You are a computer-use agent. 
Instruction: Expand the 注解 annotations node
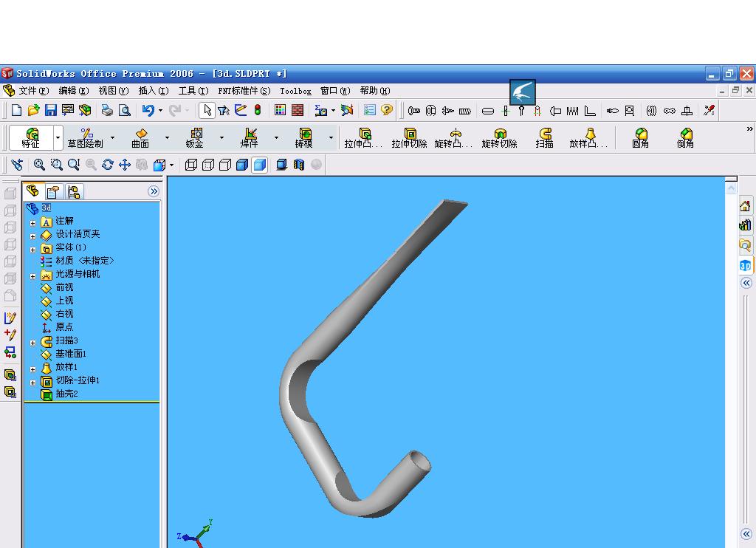tap(32, 223)
